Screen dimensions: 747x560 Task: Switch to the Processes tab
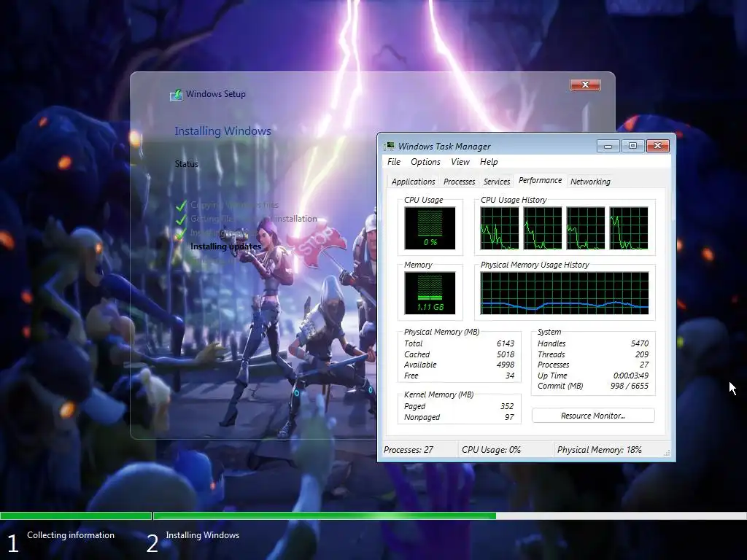click(460, 182)
